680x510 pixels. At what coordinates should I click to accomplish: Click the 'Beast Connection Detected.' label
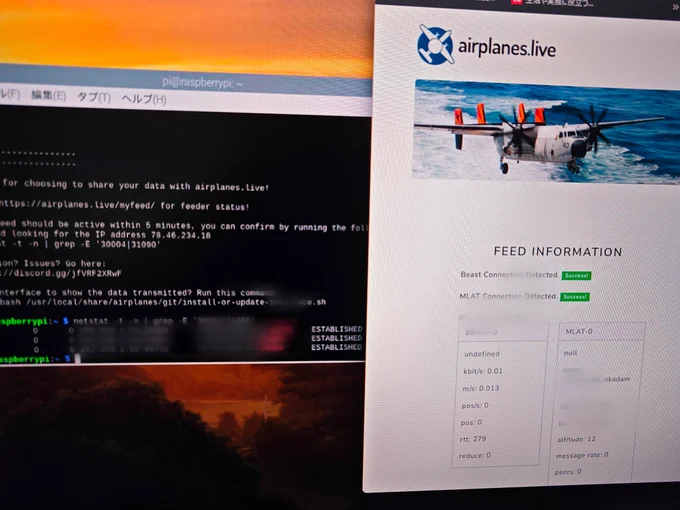pos(510,275)
